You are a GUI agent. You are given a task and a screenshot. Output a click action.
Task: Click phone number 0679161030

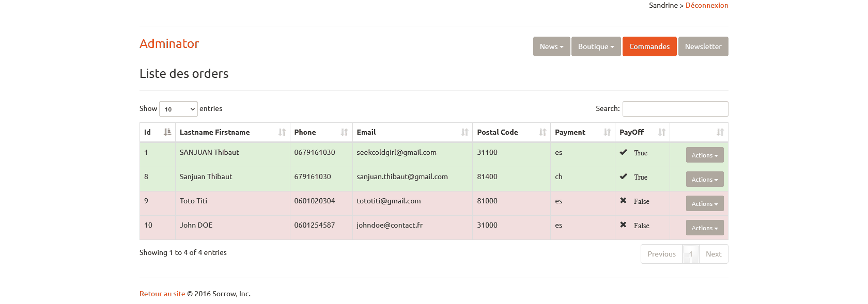(315, 152)
